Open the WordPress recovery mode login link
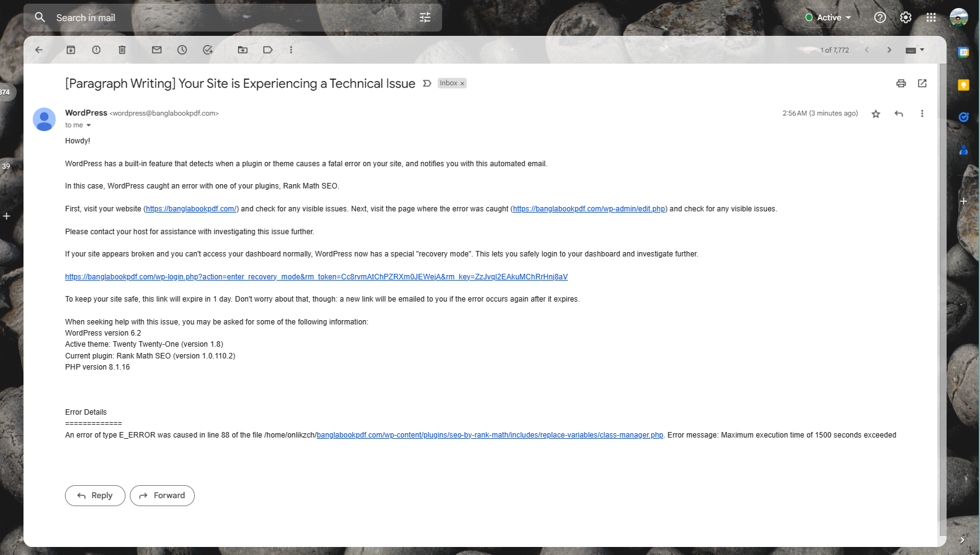Screen dimensions: 980x555 tap(317, 277)
